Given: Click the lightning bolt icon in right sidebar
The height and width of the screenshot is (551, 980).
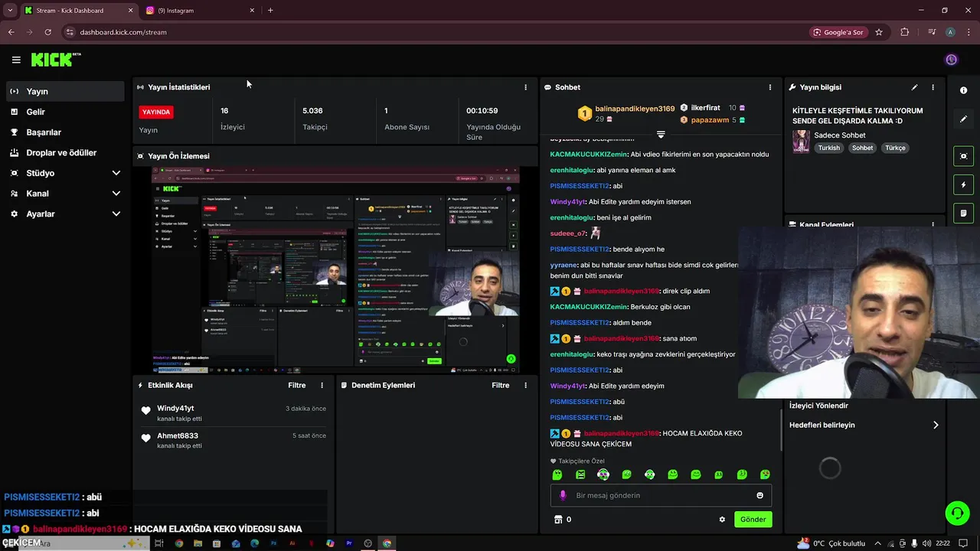Looking at the screenshot, I should [963, 184].
